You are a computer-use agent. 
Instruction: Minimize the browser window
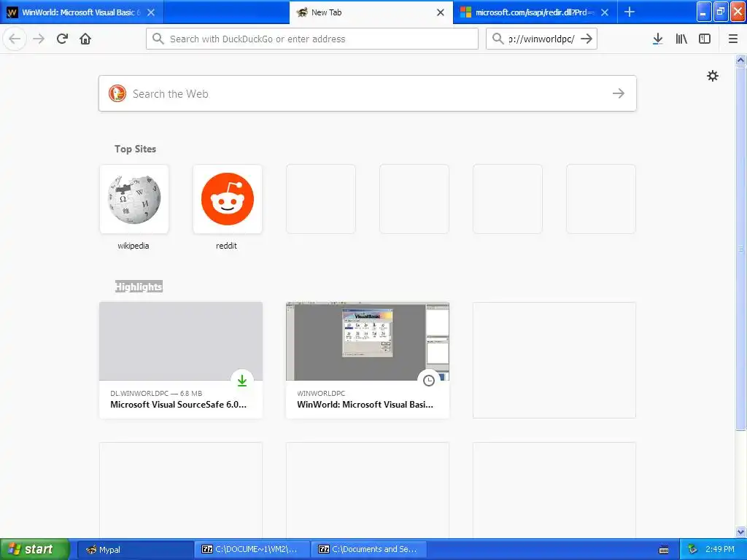[704, 12]
